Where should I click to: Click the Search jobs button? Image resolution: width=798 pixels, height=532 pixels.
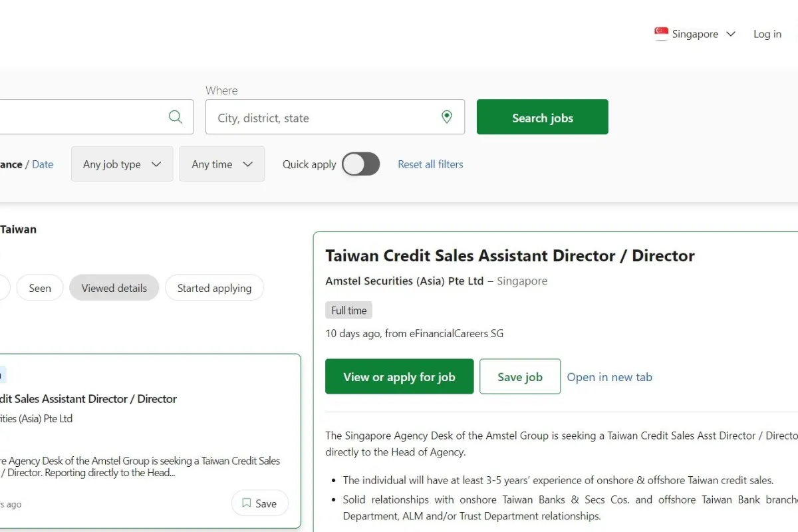pos(543,117)
